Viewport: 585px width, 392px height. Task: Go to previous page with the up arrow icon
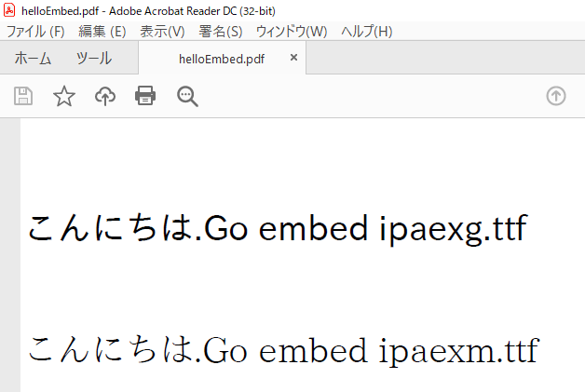click(x=556, y=96)
